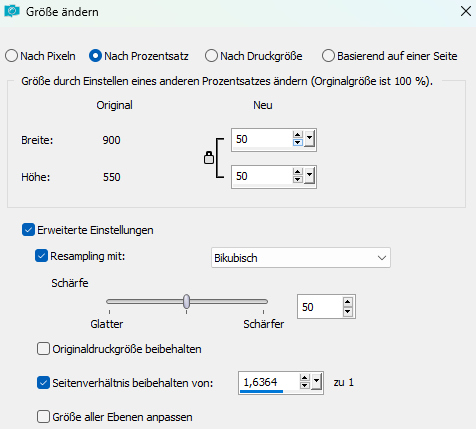Viewport: 476px width, 429px height.
Task: Increase Breite percentage with up arrow
Action: click(x=298, y=135)
